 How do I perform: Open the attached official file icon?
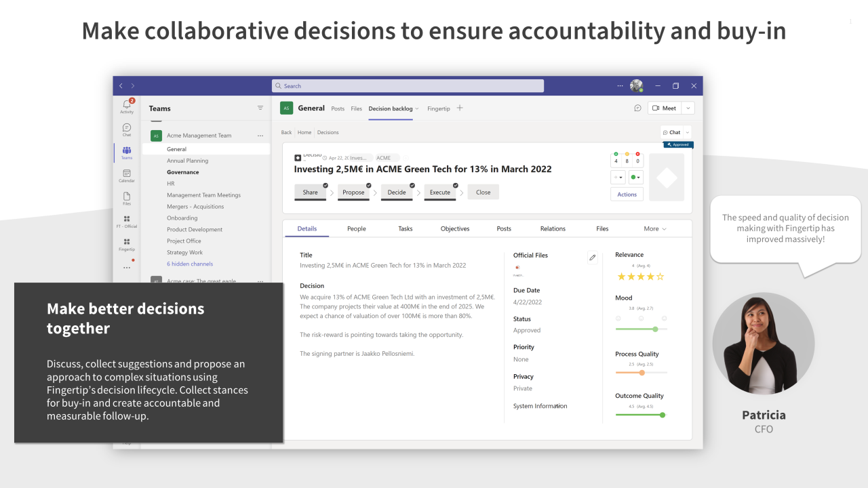pyautogui.click(x=517, y=269)
